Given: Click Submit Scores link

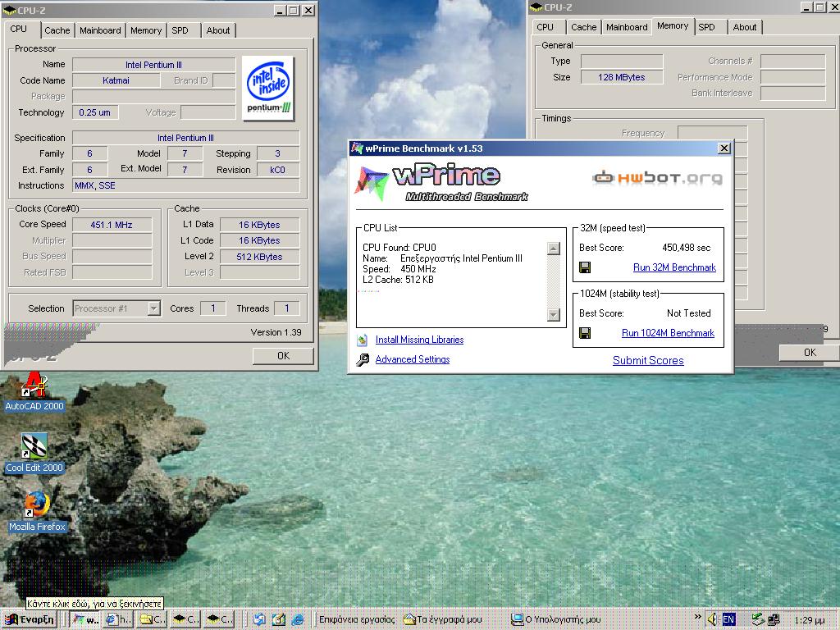Looking at the screenshot, I should pos(648,361).
